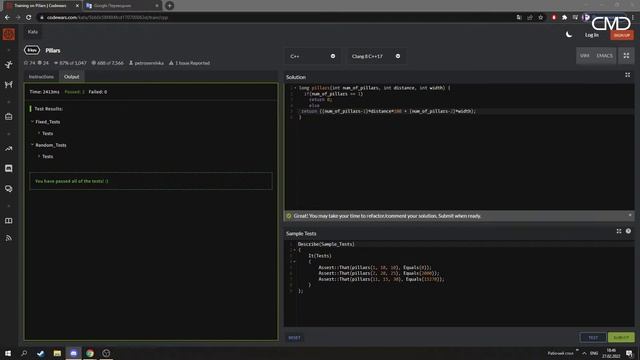The width and height of the screenshot is (640, 360).
Task: Click the Kata breadcrumb label
Action: [33, 32]
